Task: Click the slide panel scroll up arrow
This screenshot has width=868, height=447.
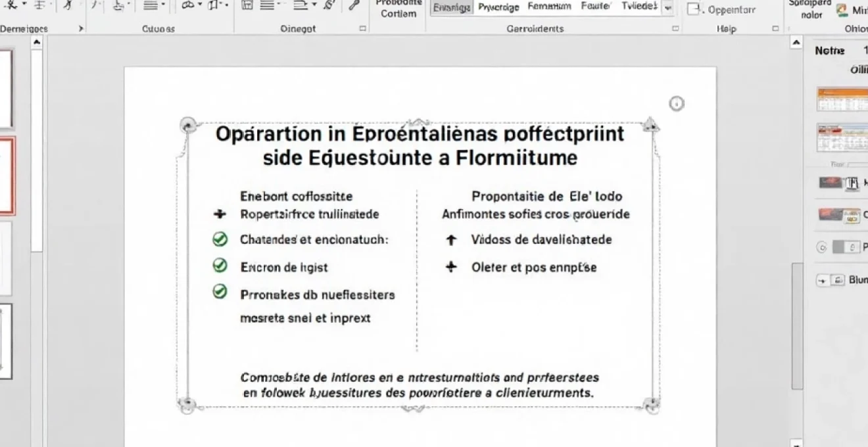Action: 37,42
